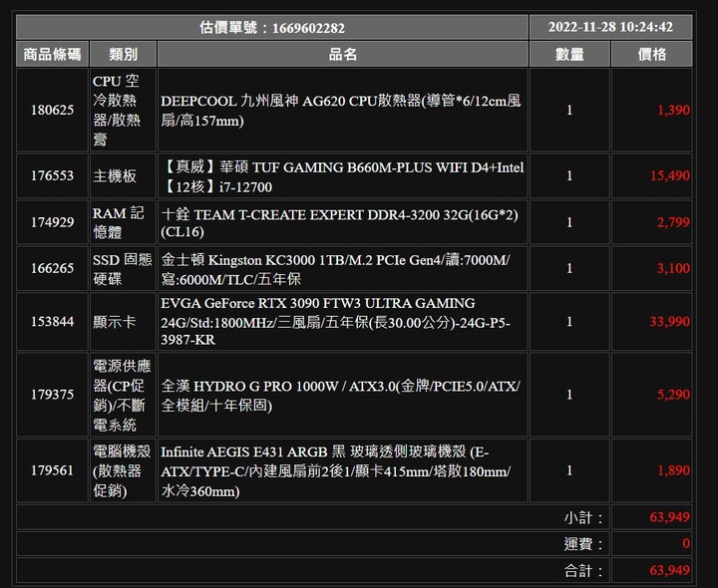Select product code 180625
This screenshot has width=718, height=588.
point(52,110)
